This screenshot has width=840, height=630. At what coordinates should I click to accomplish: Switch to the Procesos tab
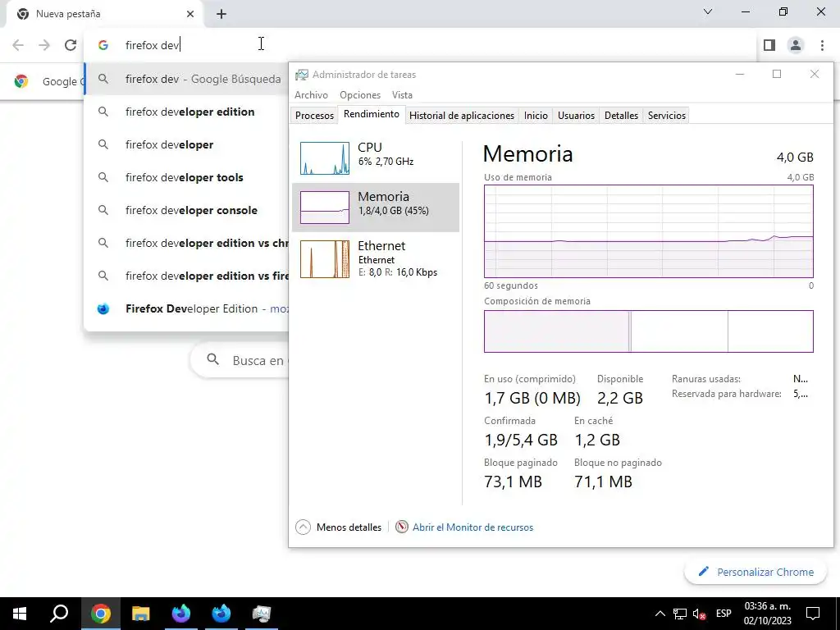pyautogui.click(x=314, y=115)
